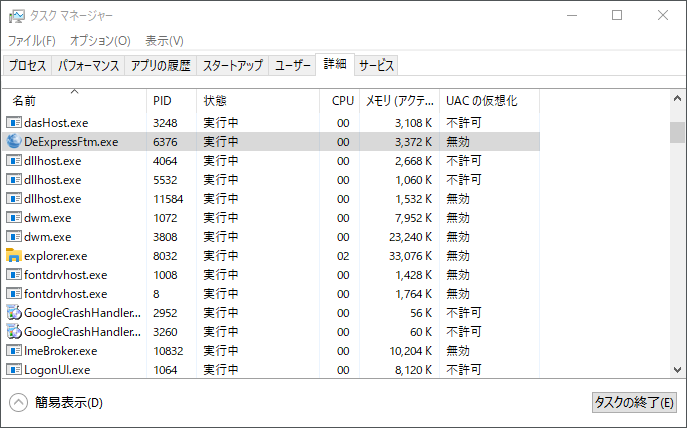Click the explorer.exe folder icon
The height and width of the screenshot is (428, 687).
tap(14, 256)
